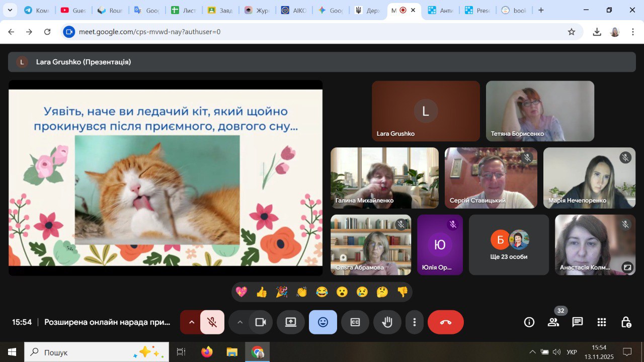
Task: Open the participants list icon
Action: [x=553, y=322]
